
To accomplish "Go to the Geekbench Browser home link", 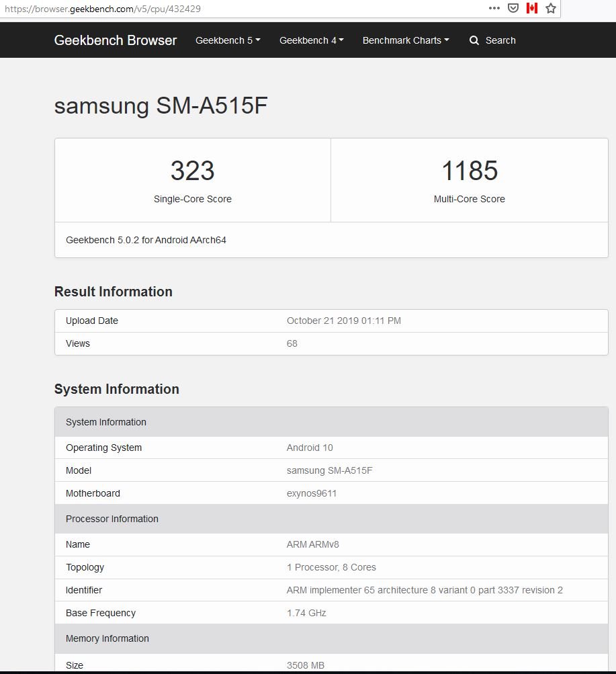I will click(x=116, y=40).
